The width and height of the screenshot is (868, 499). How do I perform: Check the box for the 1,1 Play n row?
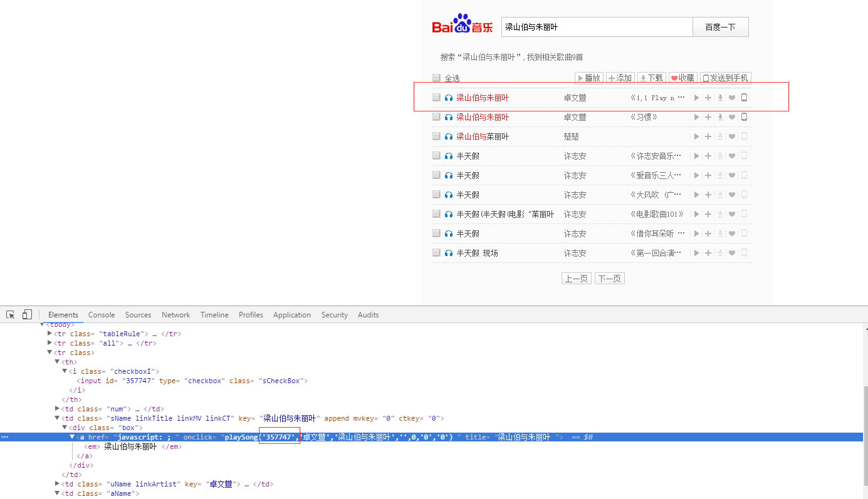[x=436, y=97]
